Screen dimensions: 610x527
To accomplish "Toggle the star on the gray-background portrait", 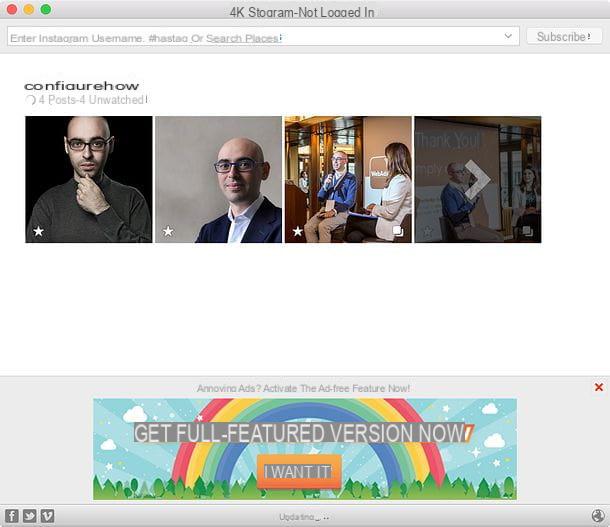I will click(x=168, y=231).
